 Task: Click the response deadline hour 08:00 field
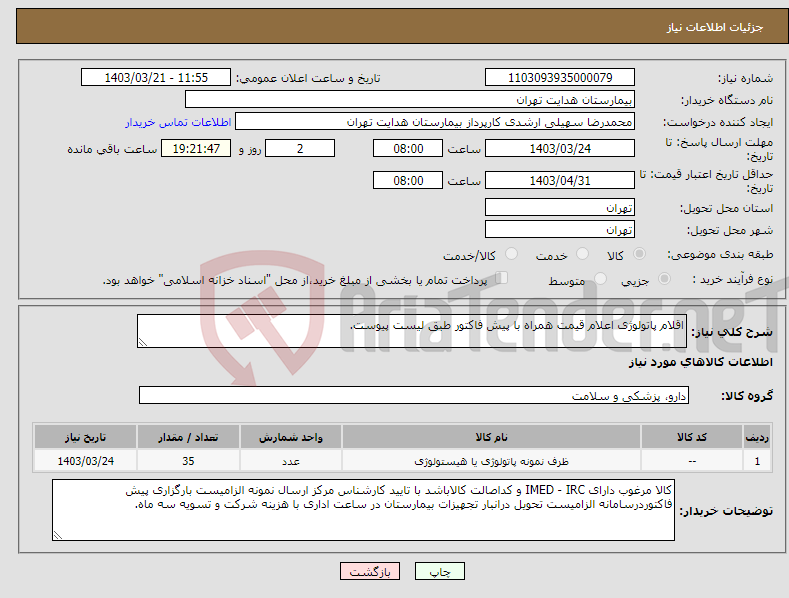point(408,148)
